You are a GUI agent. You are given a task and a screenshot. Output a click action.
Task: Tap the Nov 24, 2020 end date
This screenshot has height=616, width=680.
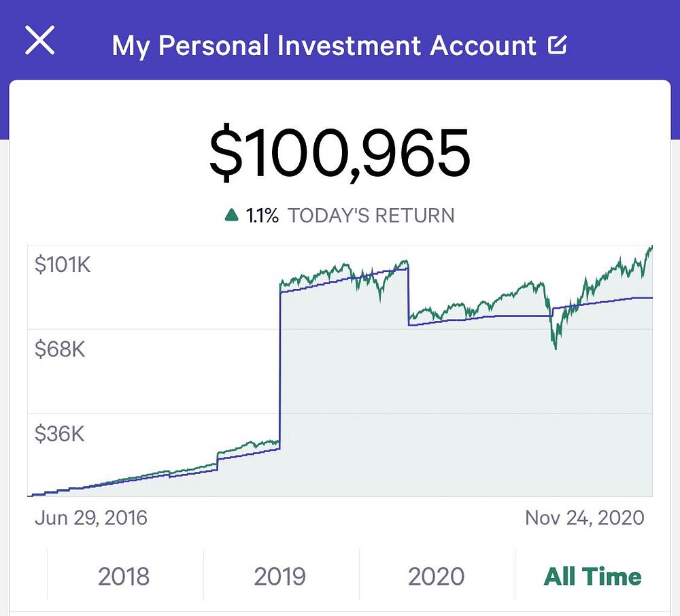click(x=584, y=517)
